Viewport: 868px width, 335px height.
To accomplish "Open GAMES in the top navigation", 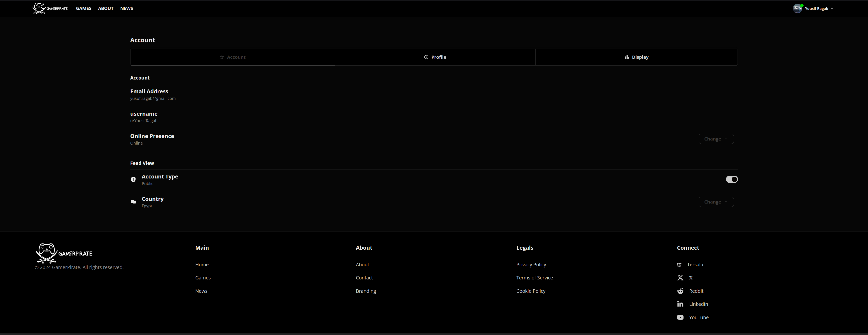I will pos(84,8).
